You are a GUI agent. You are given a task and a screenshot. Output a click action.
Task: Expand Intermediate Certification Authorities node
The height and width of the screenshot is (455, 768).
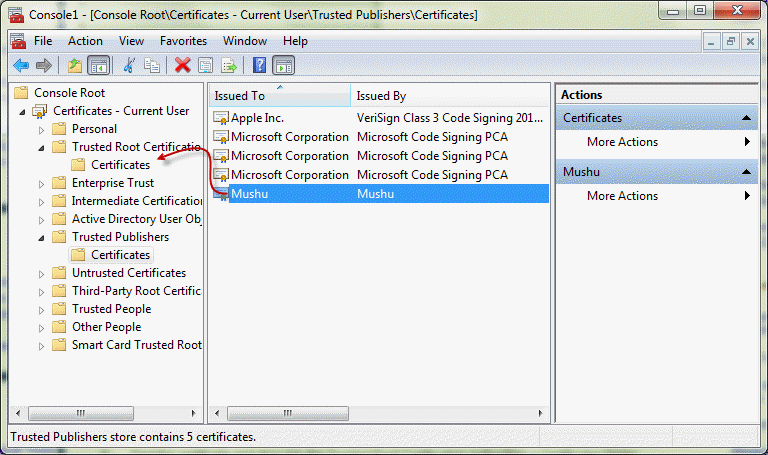point(42,202)
